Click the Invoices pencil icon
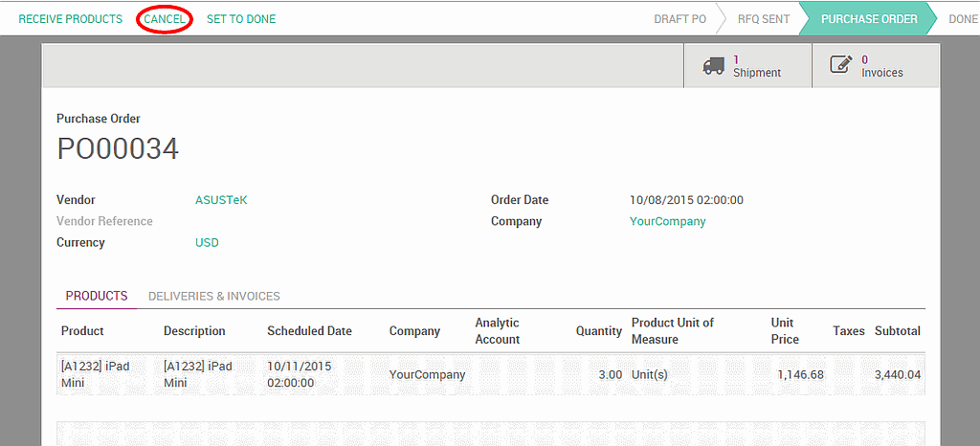 pos(840,66)
